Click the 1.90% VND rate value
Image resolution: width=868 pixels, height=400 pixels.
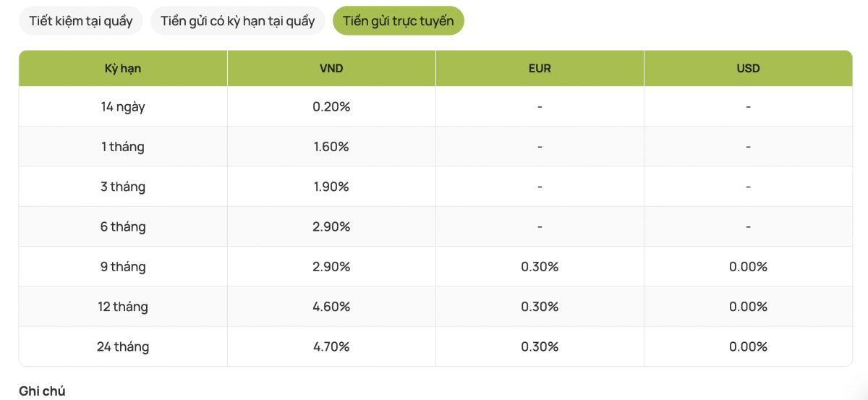point(331,187)
